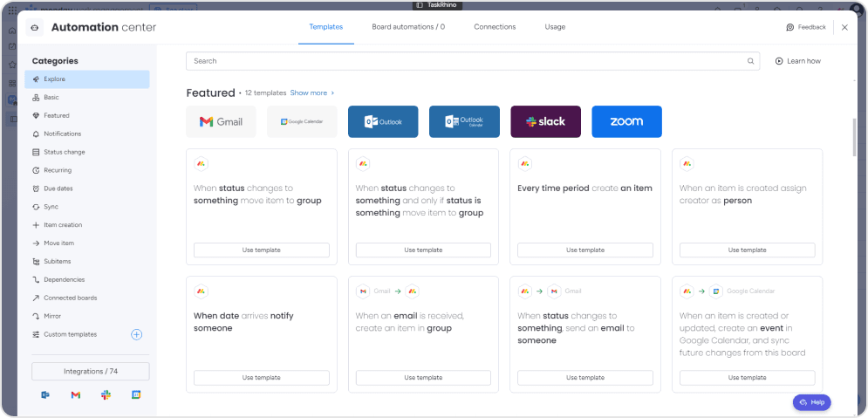Click the search magnifier icon

pos(750,61)
